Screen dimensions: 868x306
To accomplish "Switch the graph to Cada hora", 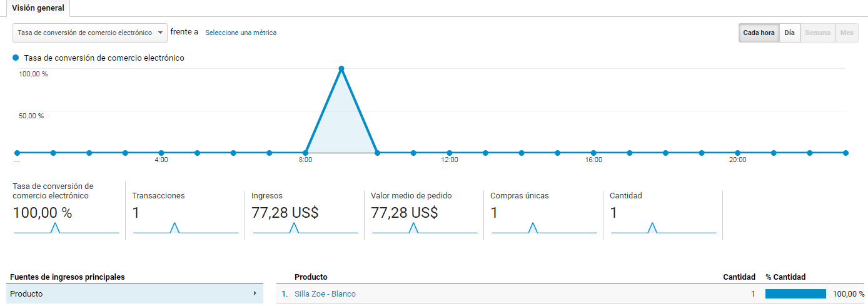I will click(759, 33).
